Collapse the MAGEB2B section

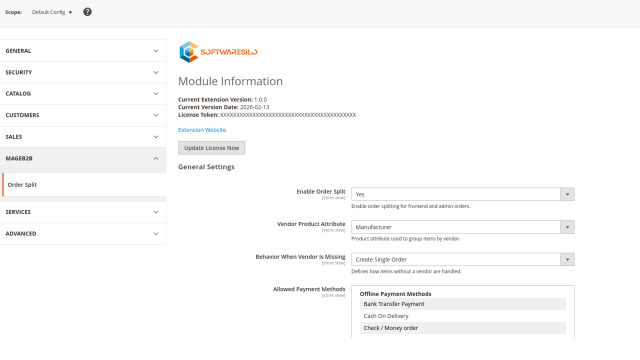pos(83,158)
